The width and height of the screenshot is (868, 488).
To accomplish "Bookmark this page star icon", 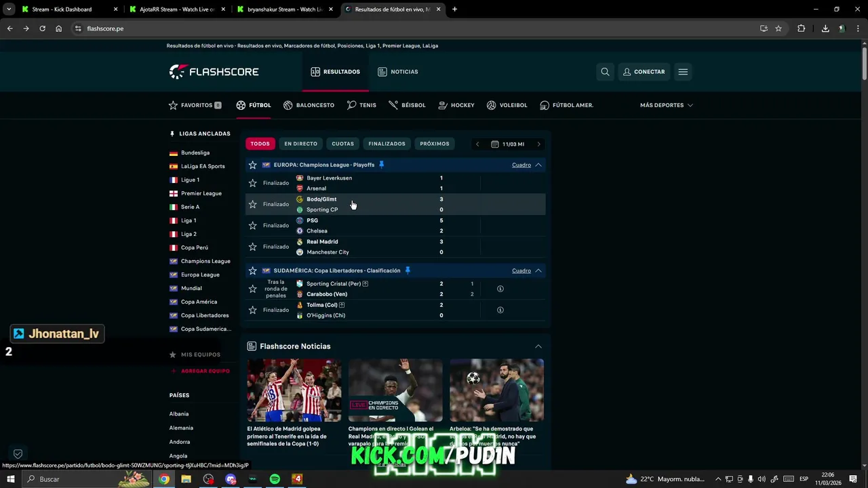I will [778, 28].
